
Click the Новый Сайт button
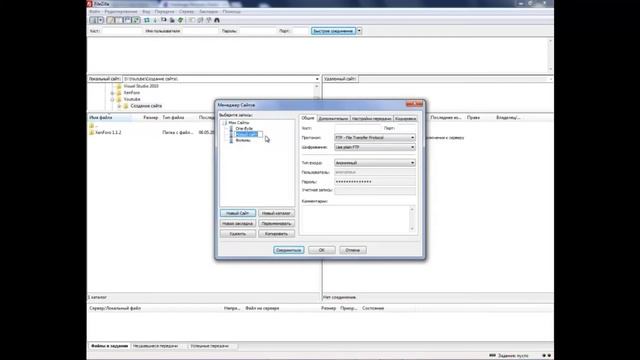[238, 213]
